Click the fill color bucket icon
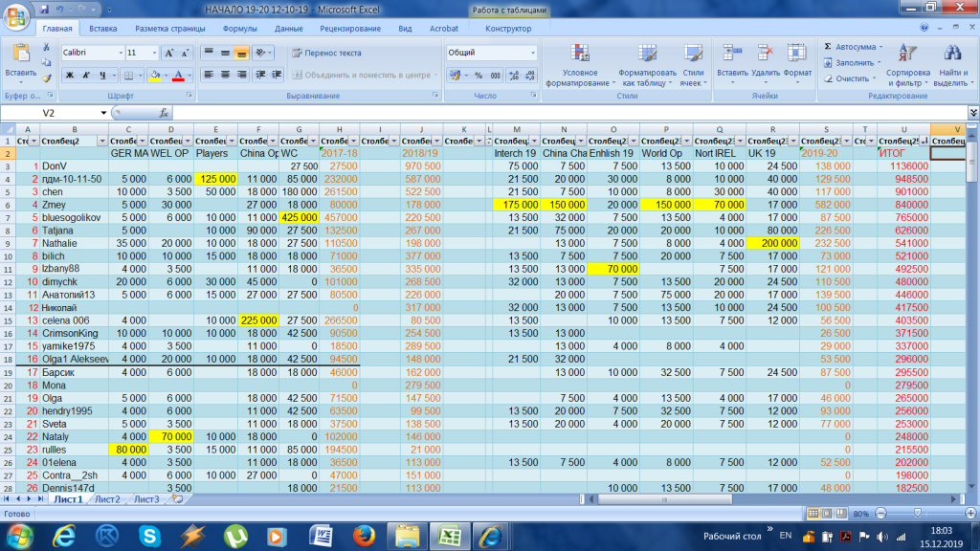This screenshot has height=551, width=980. (x=156, y=75)
